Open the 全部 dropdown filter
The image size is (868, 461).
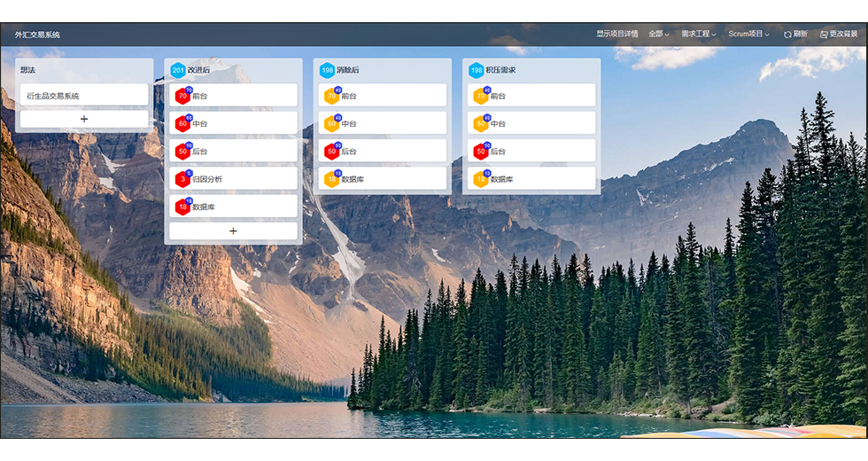click(658, 35)
